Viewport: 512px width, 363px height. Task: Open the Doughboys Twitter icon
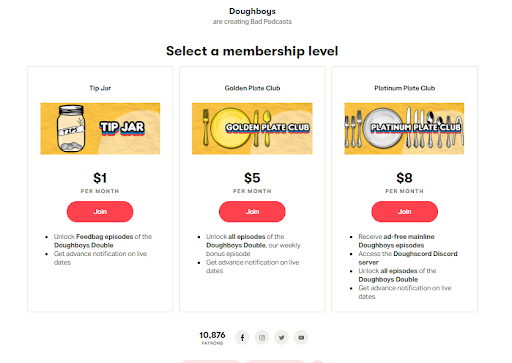tap(282, 338)
